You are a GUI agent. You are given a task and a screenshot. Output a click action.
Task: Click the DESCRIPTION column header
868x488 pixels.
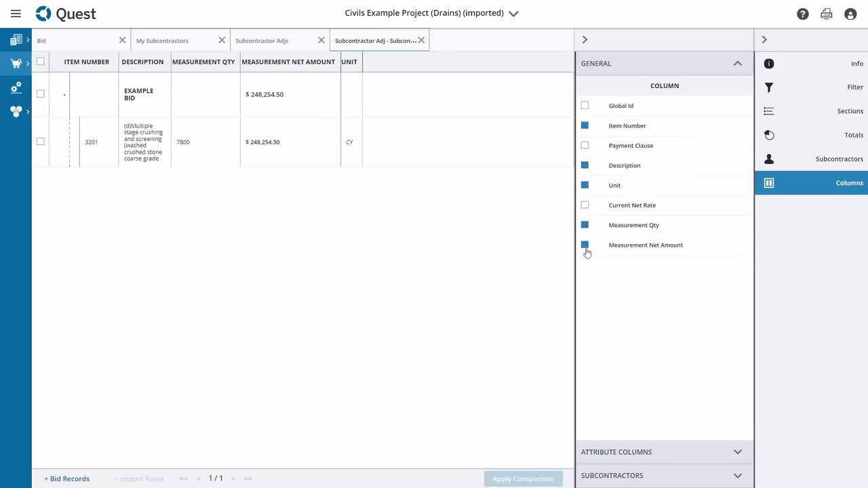click(142, 62)
